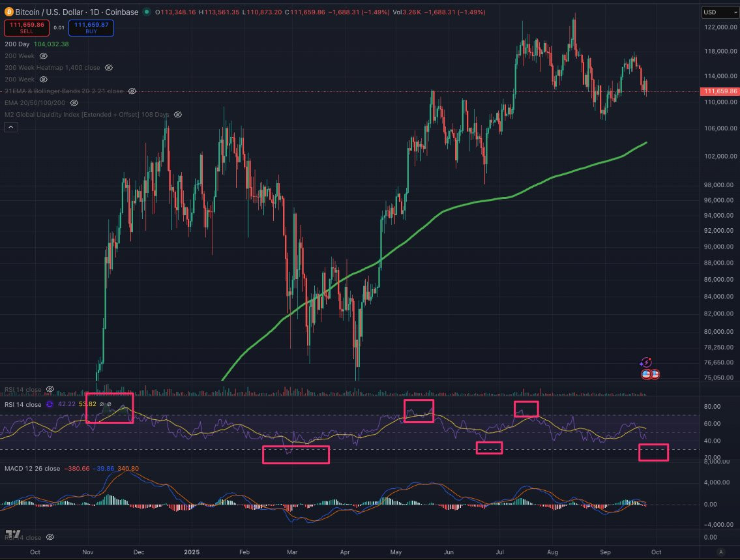Open the lightning bolt news flash marker
740x560 pixels.
[645, 363]
